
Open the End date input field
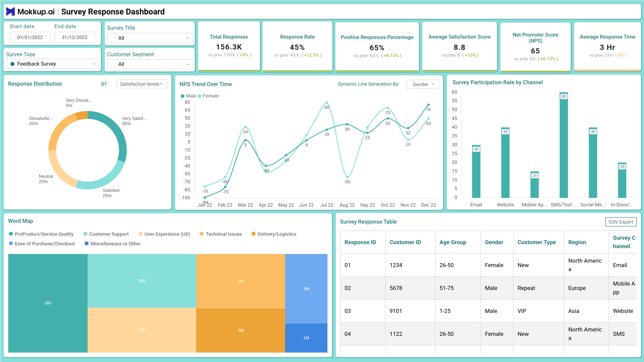pos(74,37)
